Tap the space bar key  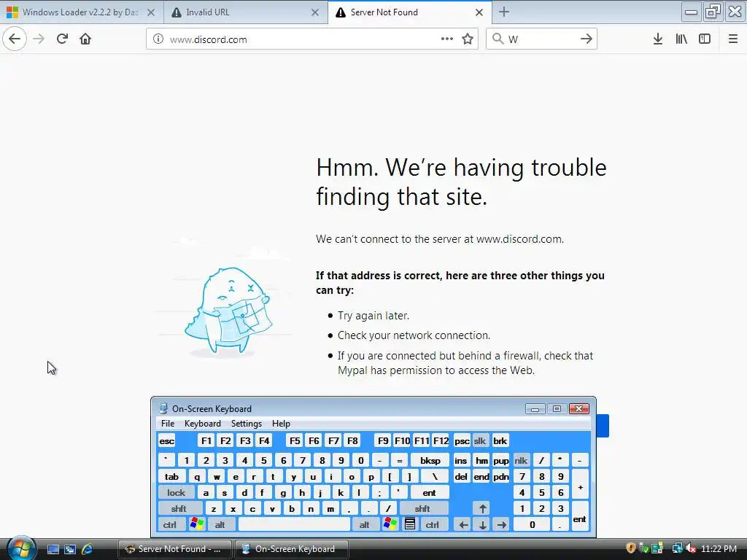click(x=295, y=525)
